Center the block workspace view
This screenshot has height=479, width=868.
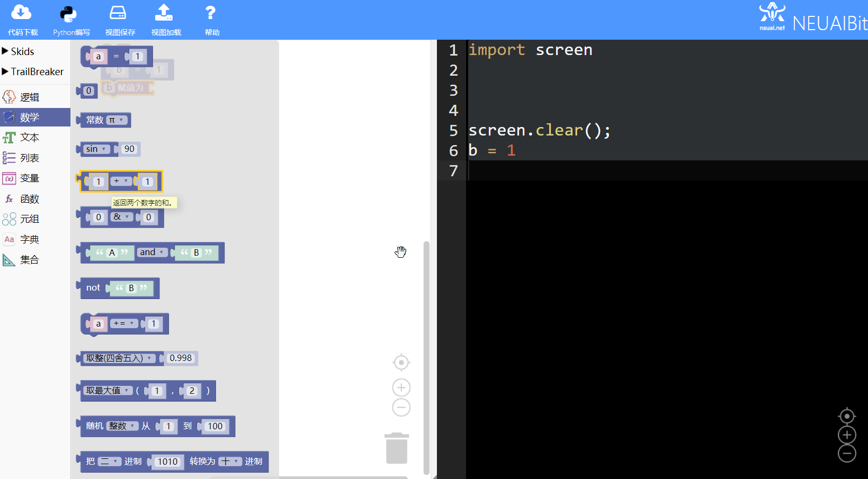[x=401, y=363]
